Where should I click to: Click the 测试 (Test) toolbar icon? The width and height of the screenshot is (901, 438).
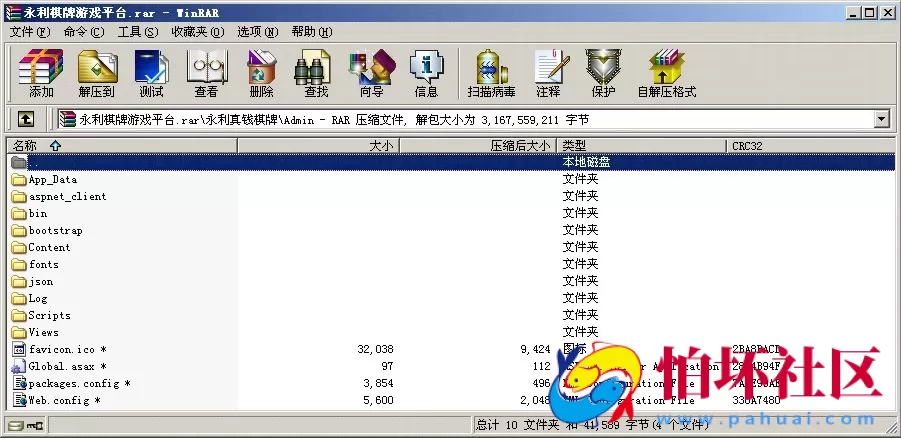(x=151, y=74)
